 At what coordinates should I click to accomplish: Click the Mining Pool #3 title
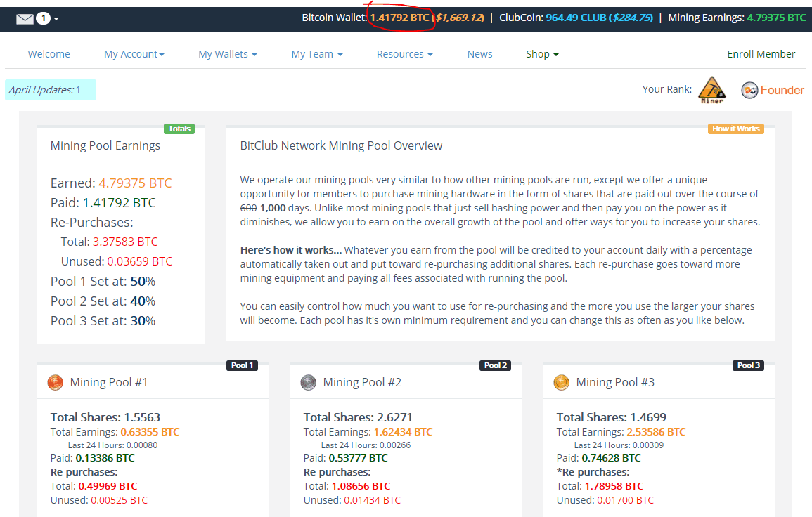tap(615, 382)
